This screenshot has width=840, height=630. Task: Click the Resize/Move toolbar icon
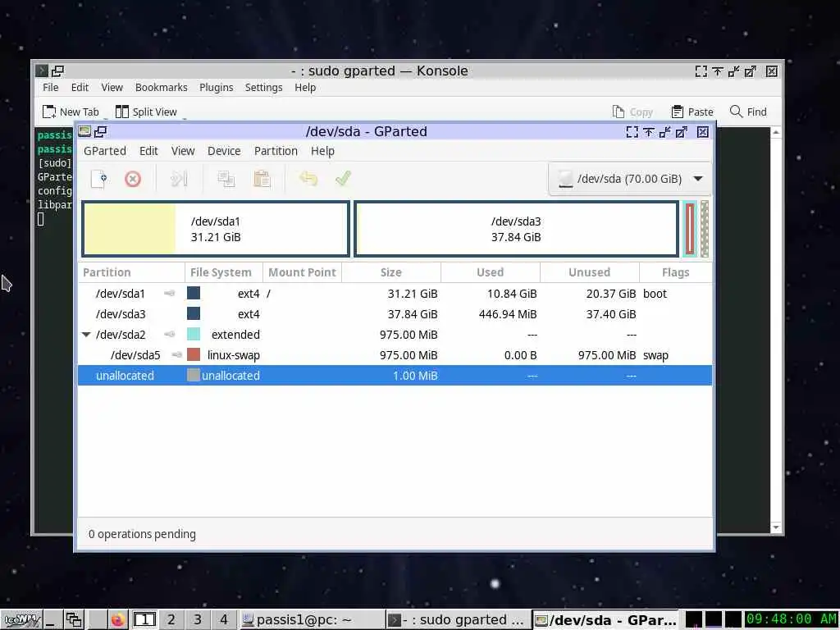point(179,179)
